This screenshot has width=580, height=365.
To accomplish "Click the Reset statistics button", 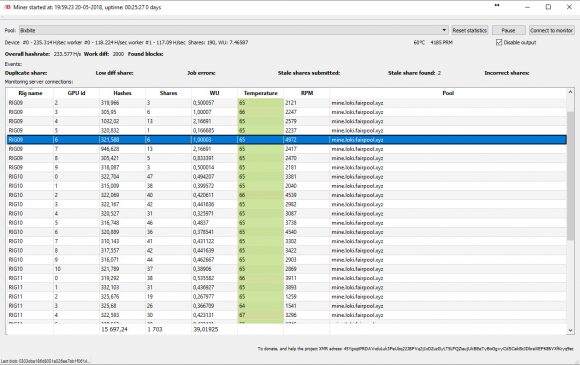I will (469, 30).
